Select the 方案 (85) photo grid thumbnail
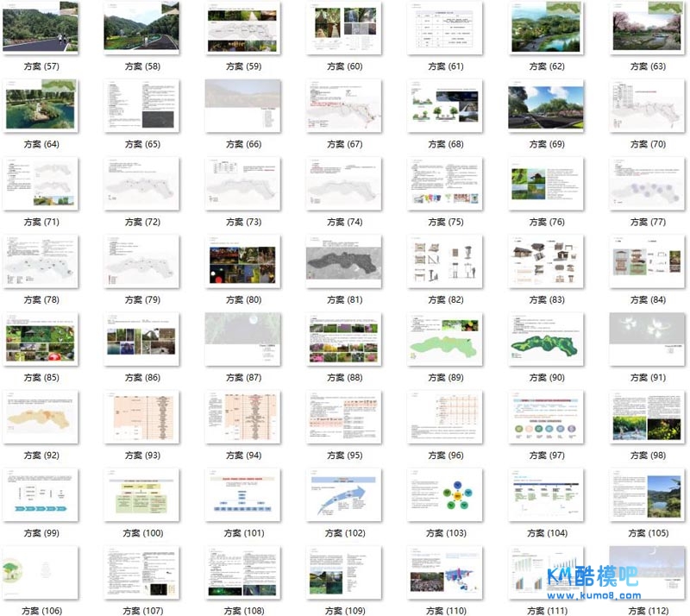690x616 pixels. coord(39,338)
